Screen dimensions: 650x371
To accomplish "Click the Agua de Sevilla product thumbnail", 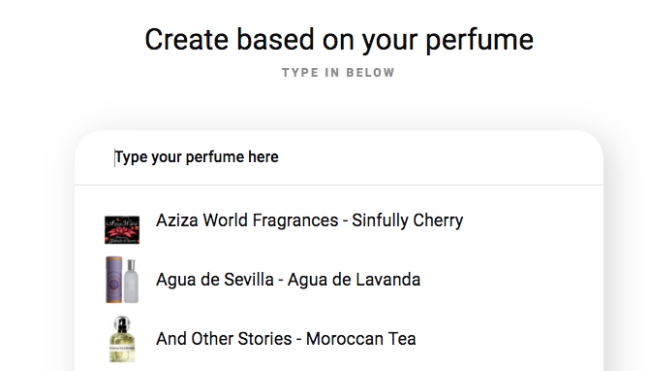I will (122, 280).
